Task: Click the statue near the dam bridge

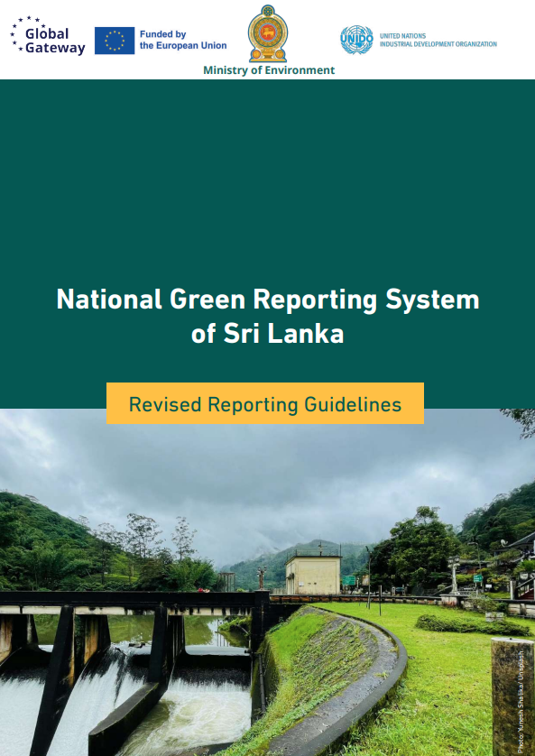Action: point(262,577)
